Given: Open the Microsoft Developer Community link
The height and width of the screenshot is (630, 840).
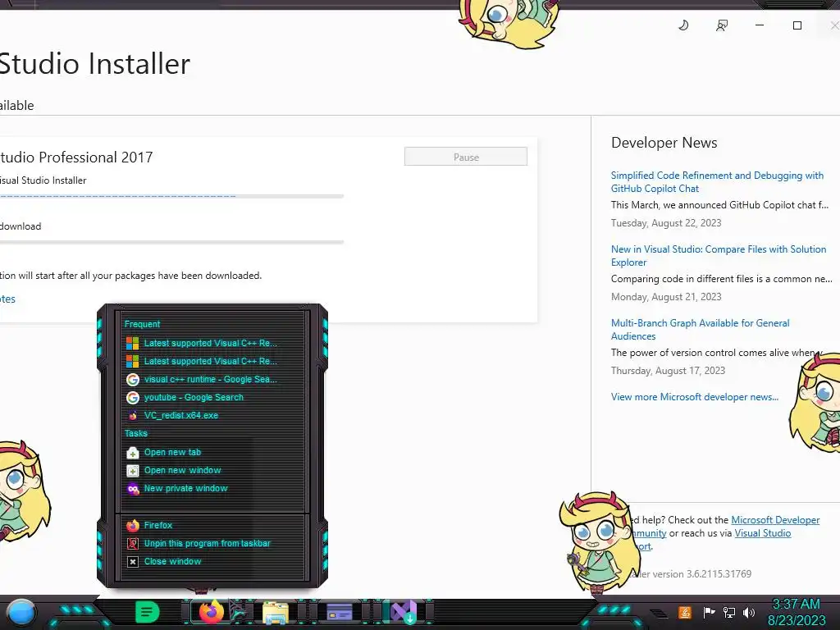Looking at the screenshot, I should point(775,519).
